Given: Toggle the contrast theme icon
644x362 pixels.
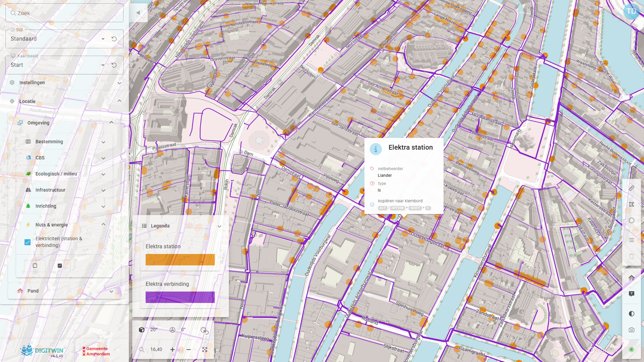Looking at the screenshot, I should 631,314.
